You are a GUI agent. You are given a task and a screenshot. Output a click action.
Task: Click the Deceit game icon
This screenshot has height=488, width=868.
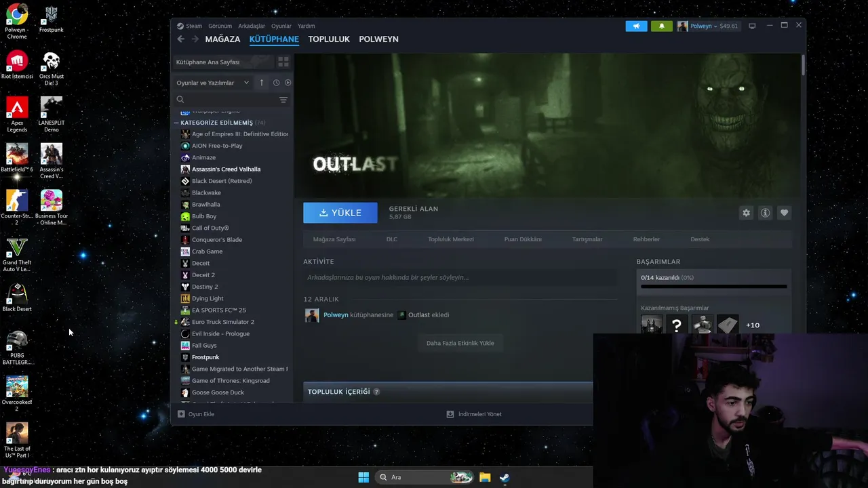click(185, 263)
